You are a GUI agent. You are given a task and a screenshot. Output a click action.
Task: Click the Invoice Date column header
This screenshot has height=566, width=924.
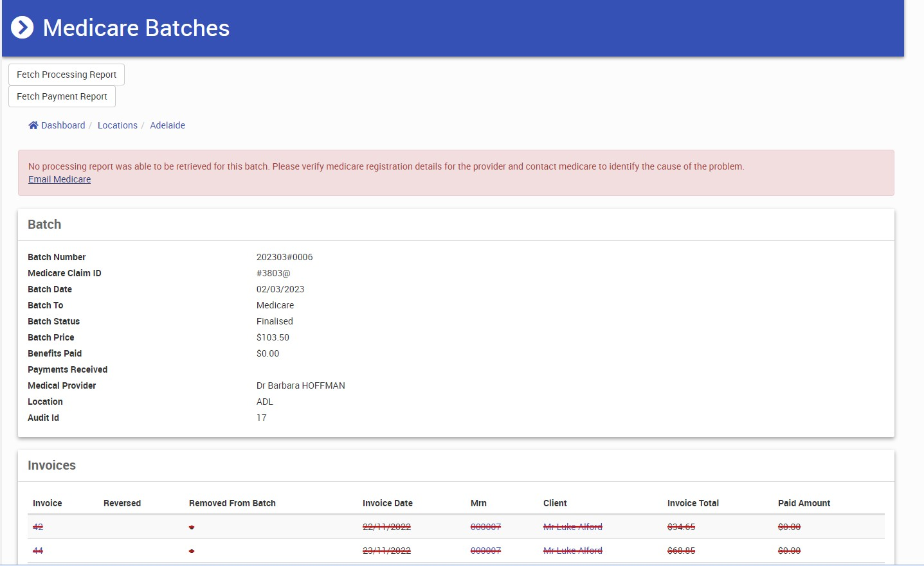tap(388, 503)
